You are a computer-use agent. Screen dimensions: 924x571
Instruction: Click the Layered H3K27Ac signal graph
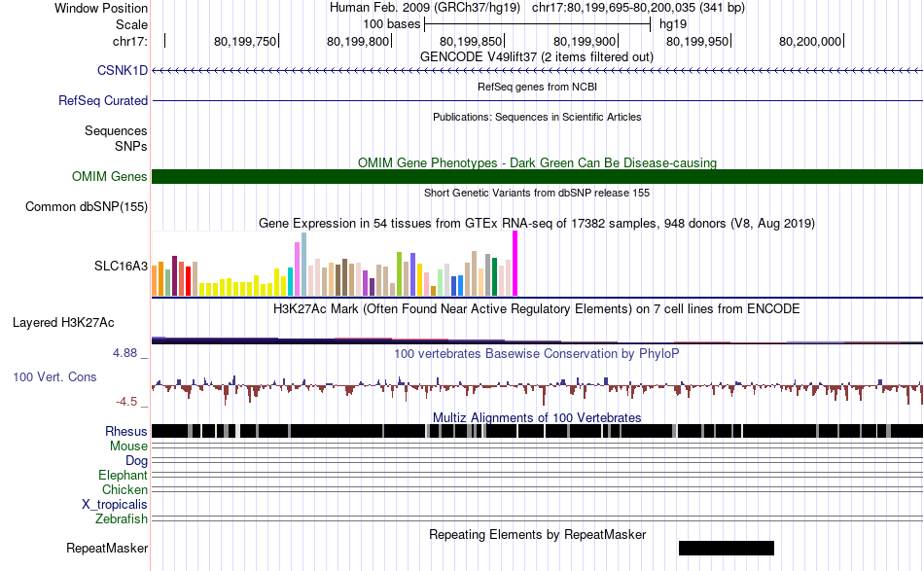(537, 340)
